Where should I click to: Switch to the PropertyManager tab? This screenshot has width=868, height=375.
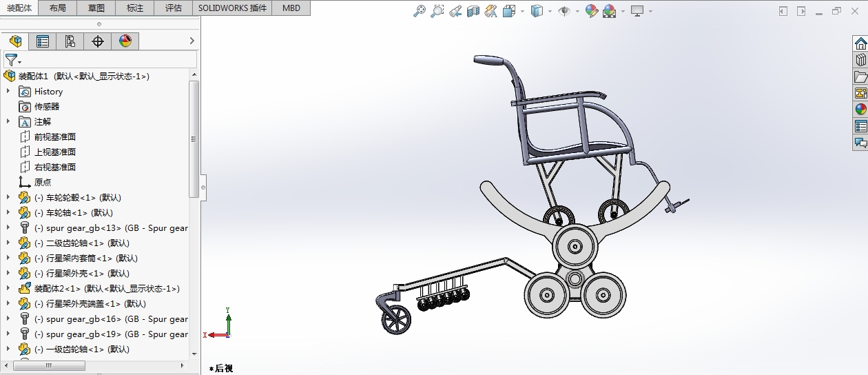click(43, 41)
